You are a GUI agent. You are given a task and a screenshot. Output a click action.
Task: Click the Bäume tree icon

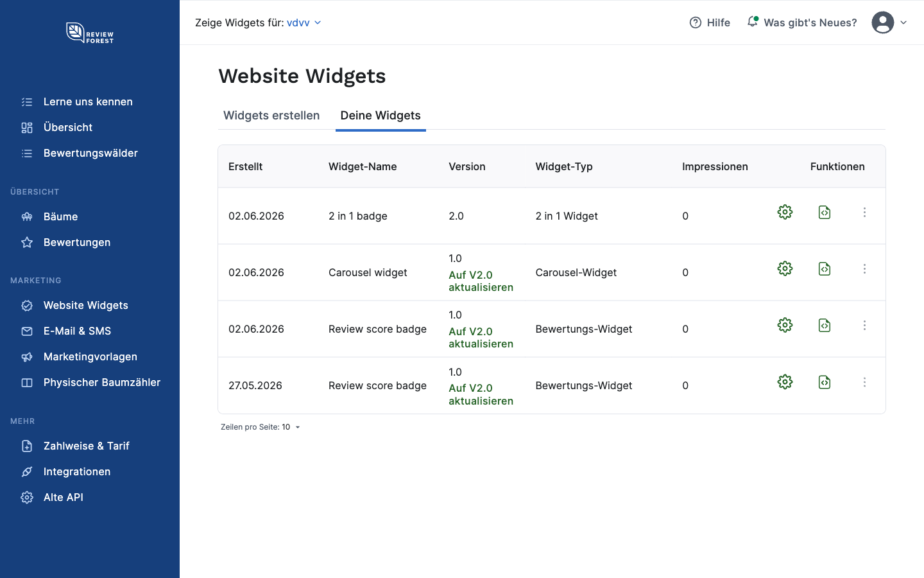coord(27,217)
